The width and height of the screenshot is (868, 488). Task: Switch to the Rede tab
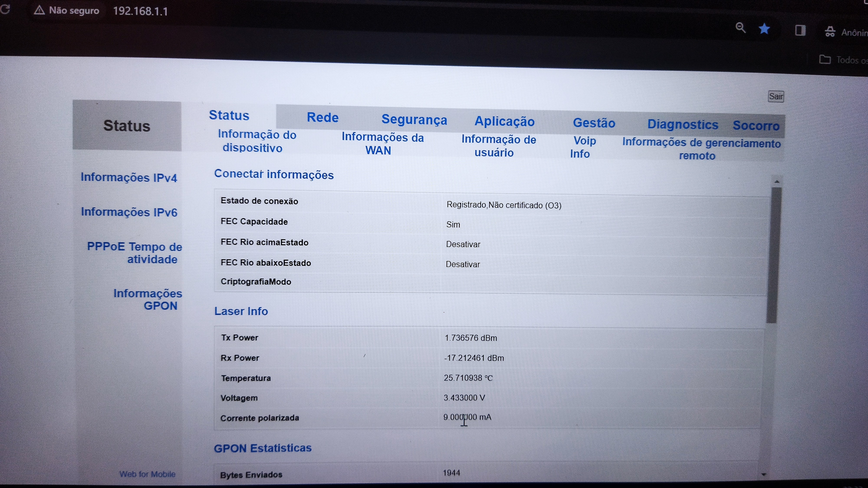322,118
